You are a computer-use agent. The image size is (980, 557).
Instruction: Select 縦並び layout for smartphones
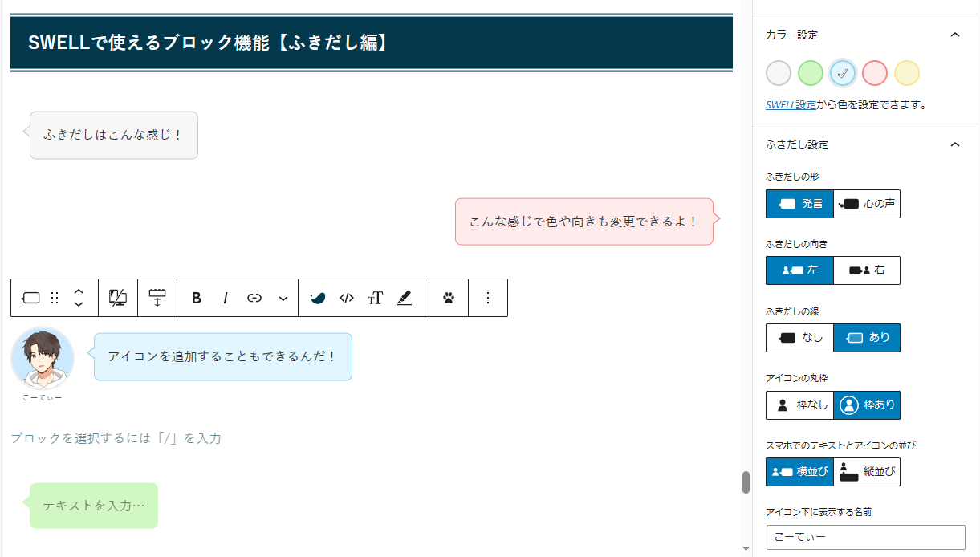pyautogui.click(x=867, y=472)
